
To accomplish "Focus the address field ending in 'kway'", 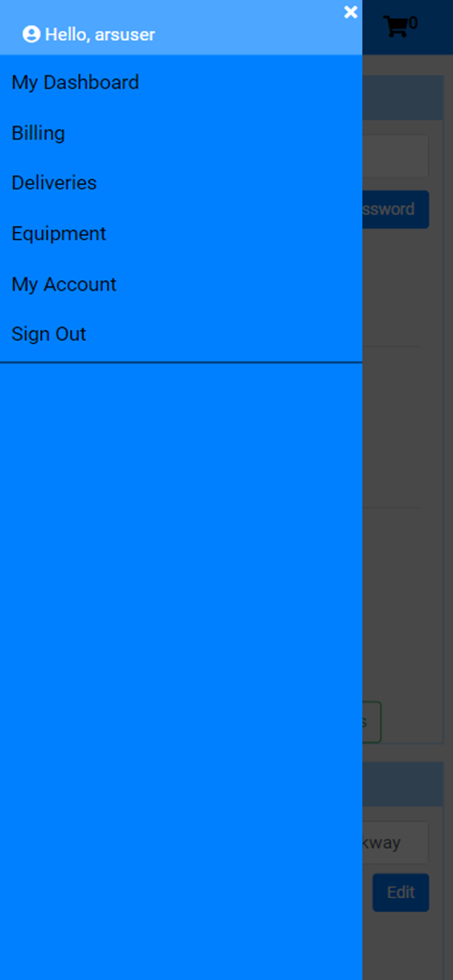I will tap(396, 843).
